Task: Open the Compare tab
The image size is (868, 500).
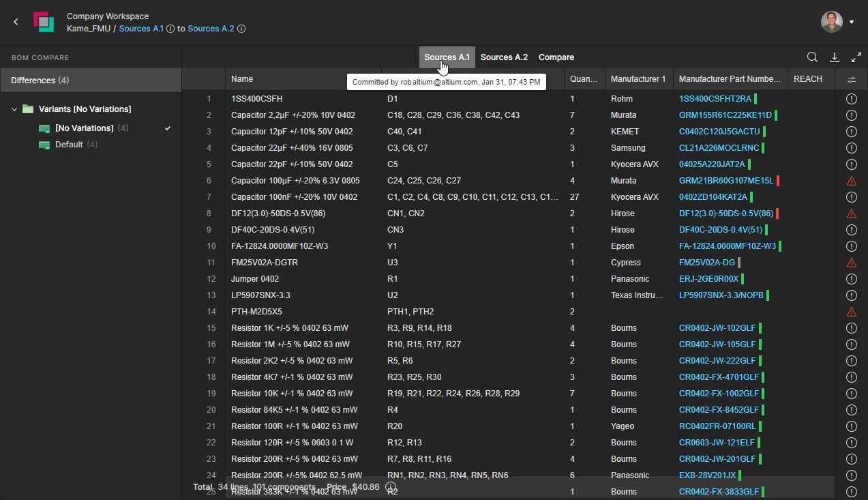Action: tap(556, 57)
